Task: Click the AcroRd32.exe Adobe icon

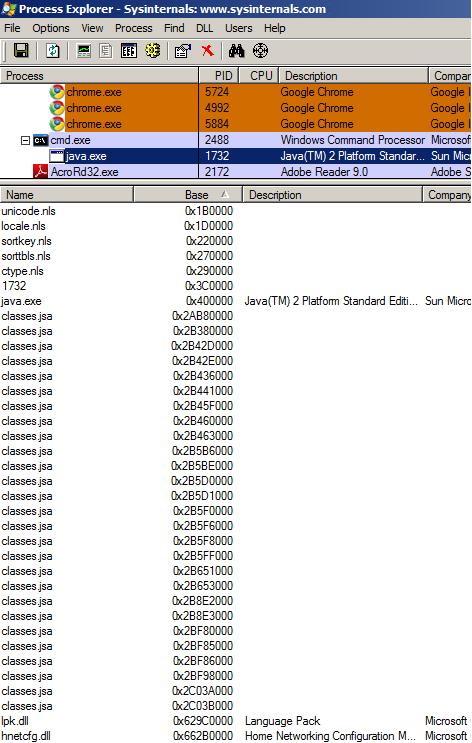Action: coord(40,172)
